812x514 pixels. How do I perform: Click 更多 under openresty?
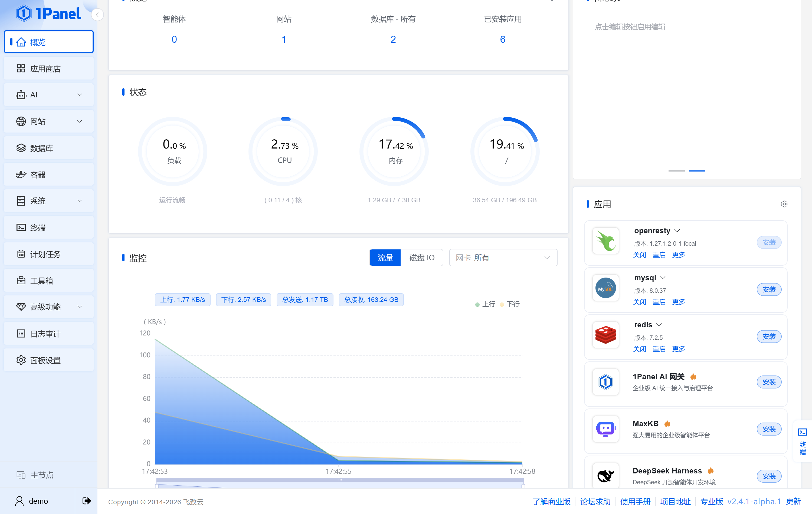click(679, 255)
